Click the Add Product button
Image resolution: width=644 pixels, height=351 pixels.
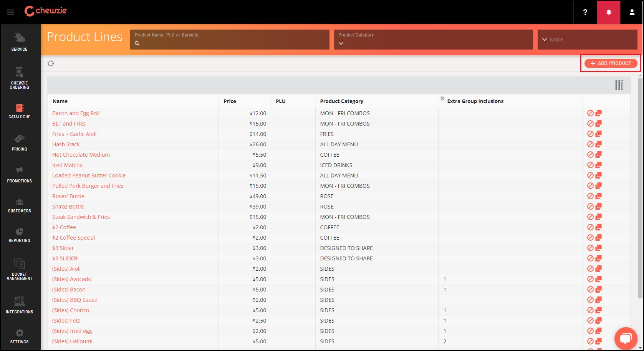click(x=611, y=63)
